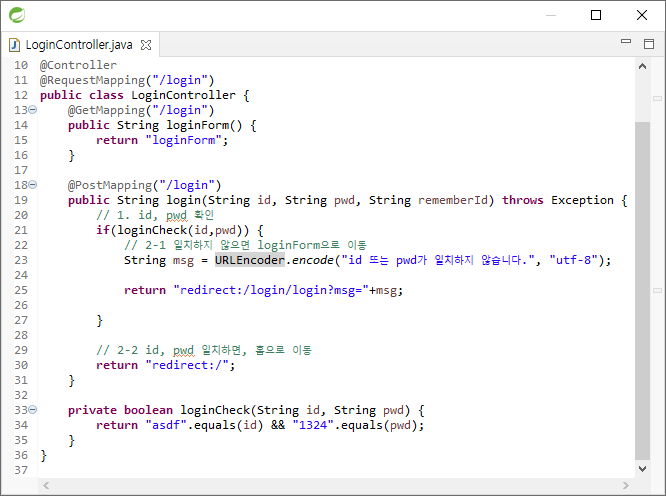Click the "utf-8" string literal
Image resolution: width=666 pixels, height=496 pixels.
pos(573,260)
